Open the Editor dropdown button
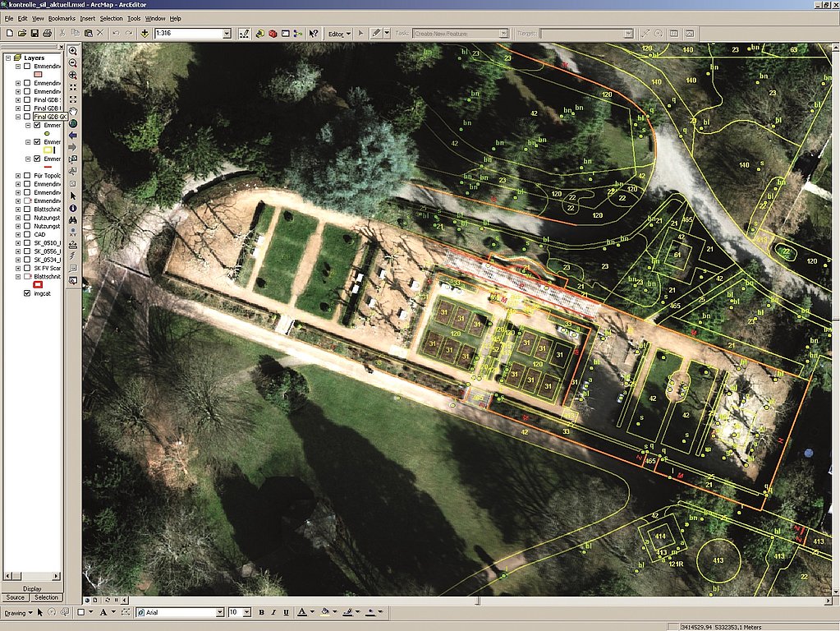 coord(339,34)
